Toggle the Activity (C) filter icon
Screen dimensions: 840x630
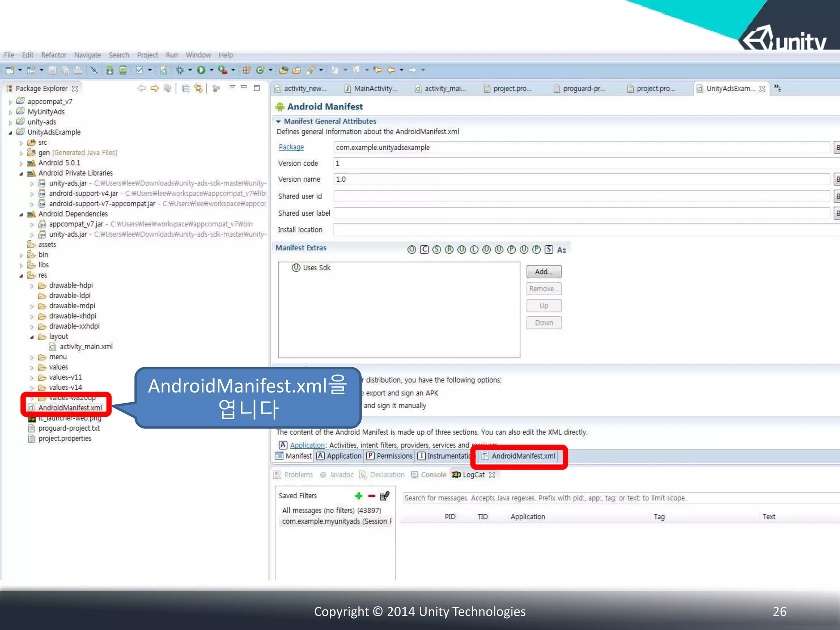coord(425,250)
